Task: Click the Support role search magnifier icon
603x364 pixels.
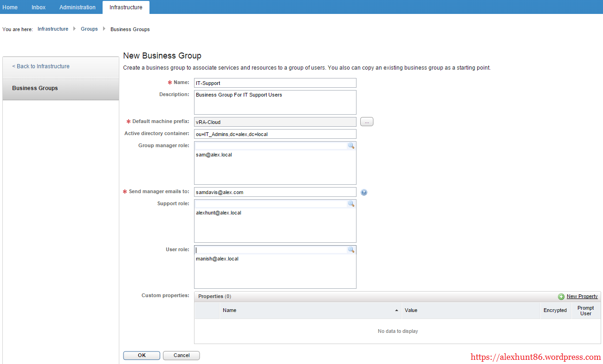Action: (351, 204)
